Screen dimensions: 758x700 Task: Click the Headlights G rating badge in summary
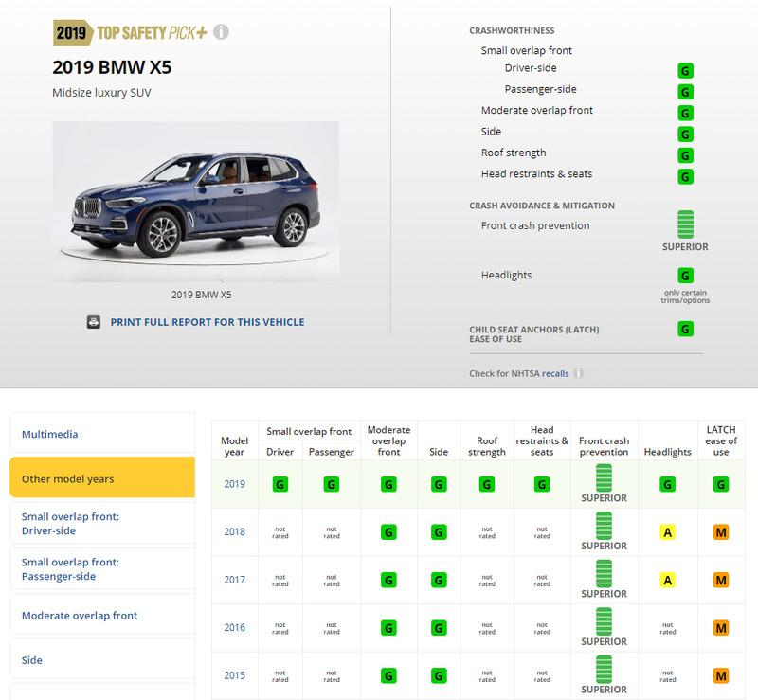(x=685, y=276)
